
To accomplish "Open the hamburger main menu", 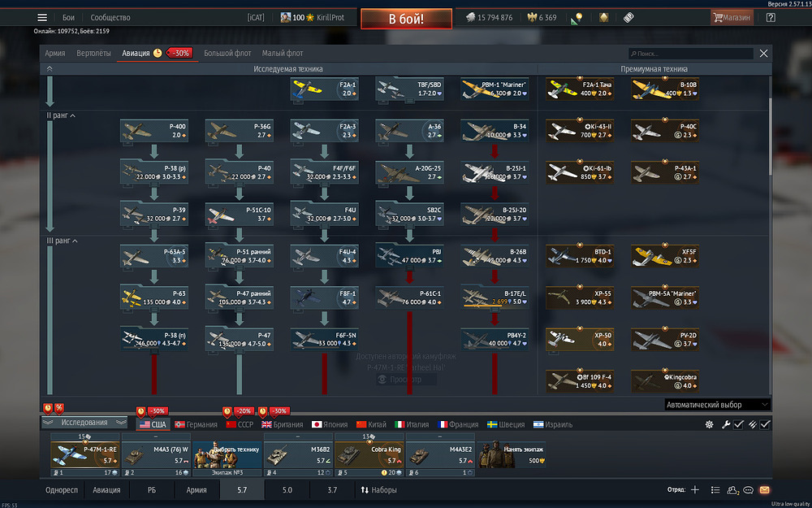I will tap(42, 18).
